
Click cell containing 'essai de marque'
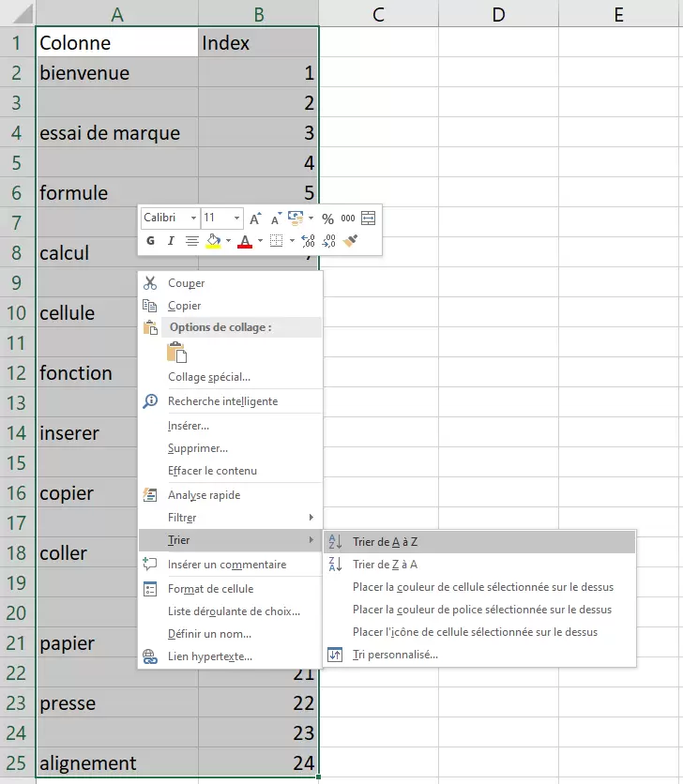point(117,132)
